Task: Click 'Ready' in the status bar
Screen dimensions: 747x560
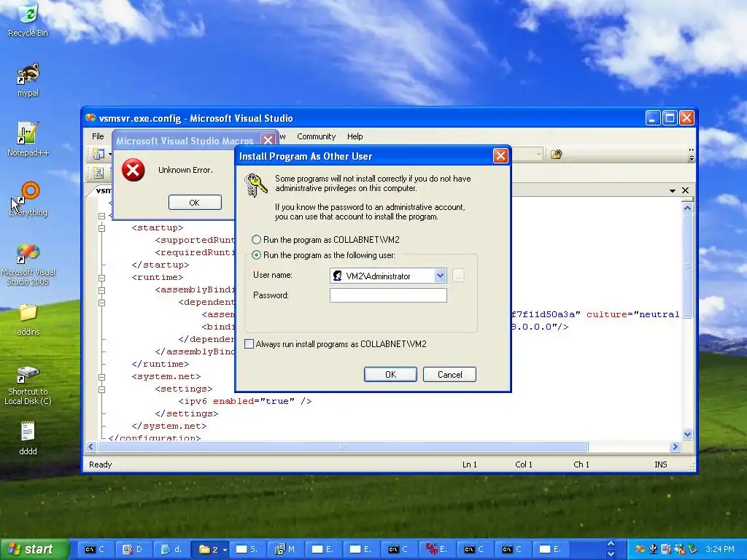Action: 100,464
